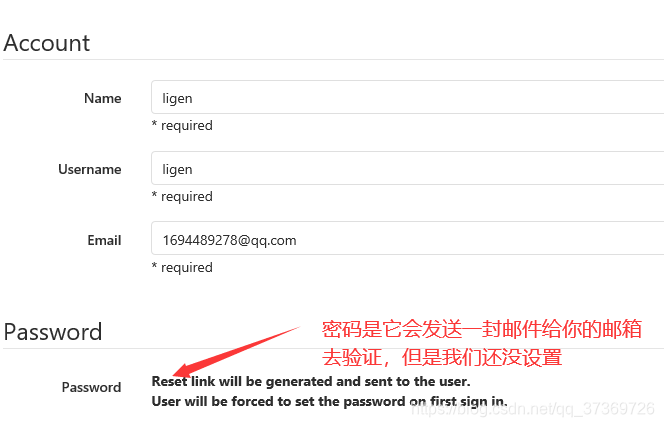Click the Email field label

click(104, 240)
